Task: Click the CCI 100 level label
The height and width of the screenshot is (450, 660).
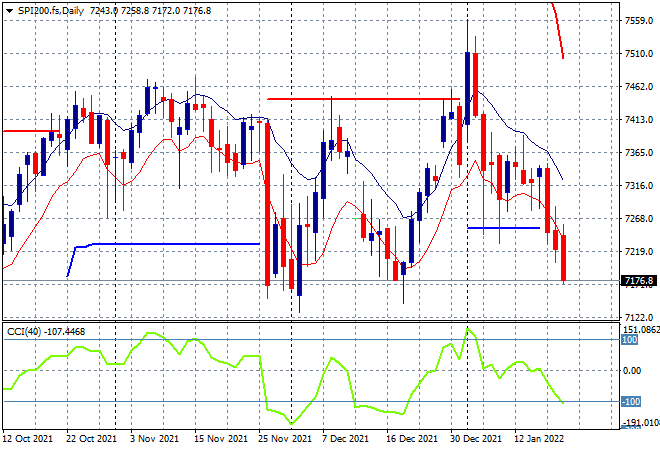Action: click(x=630, y=340)
